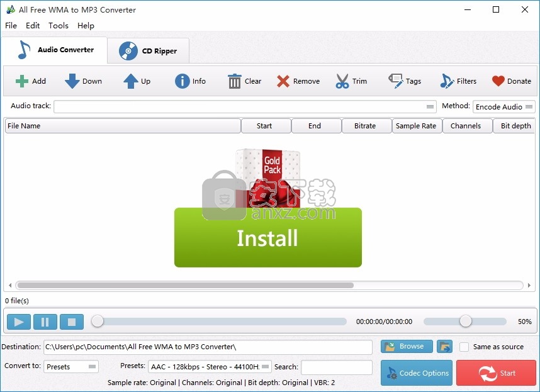The width and height of the screenshot is (540, 392).
Task: Click the red Start conversion button
Action: coord(497,372)
